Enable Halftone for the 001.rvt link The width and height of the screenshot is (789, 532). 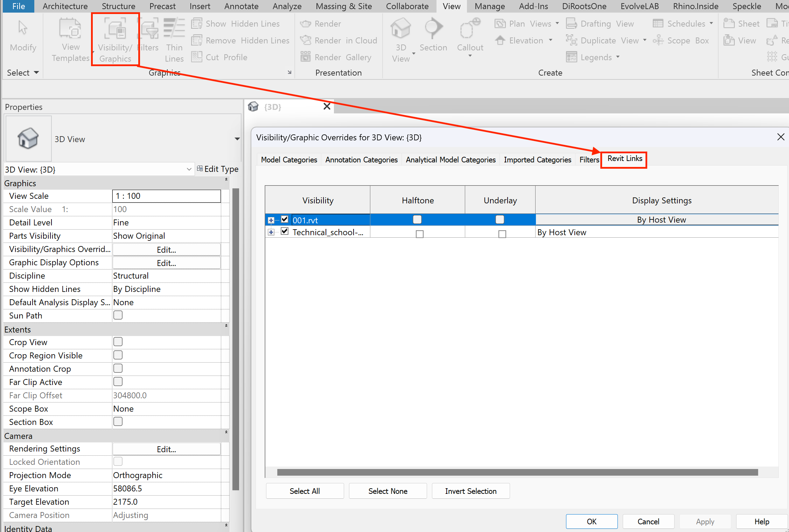point(417,219)
